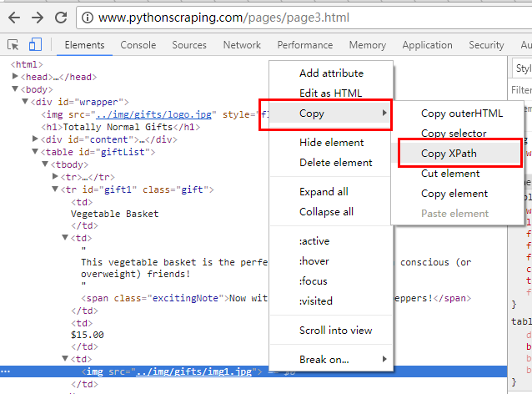Collapse the body element node
The image size is (532, 394).
(x=15, y=89)
